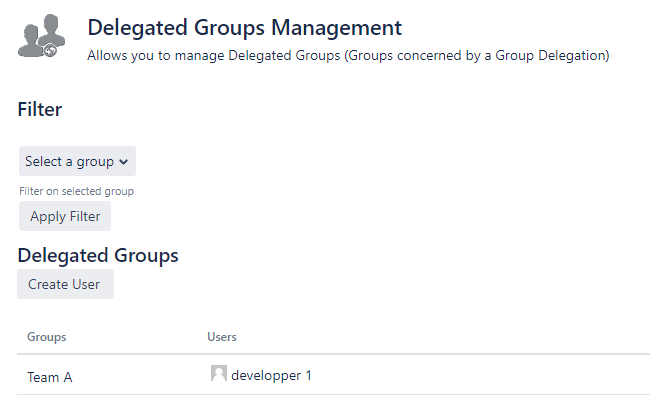
Task: Click the developper 1 avatar icon
Action: tap(218, 374)
